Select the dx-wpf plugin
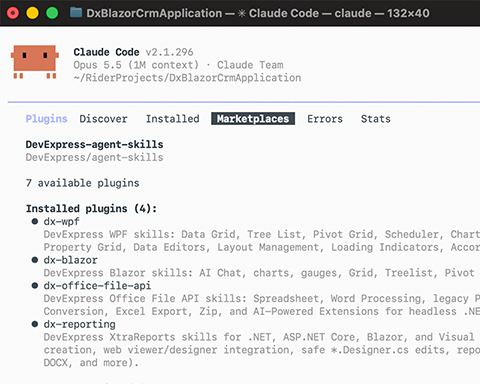 coord(61,222)
